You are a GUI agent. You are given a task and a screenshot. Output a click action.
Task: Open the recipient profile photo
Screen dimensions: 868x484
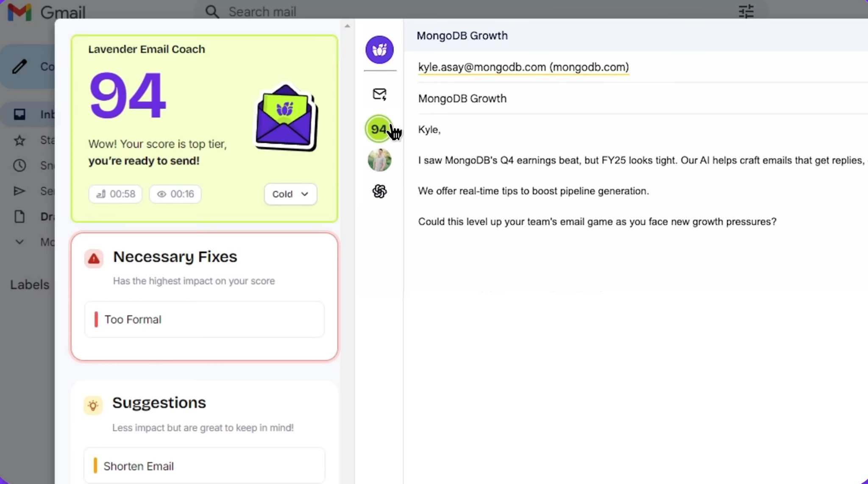pyautogui.click(x=379, y=160)
